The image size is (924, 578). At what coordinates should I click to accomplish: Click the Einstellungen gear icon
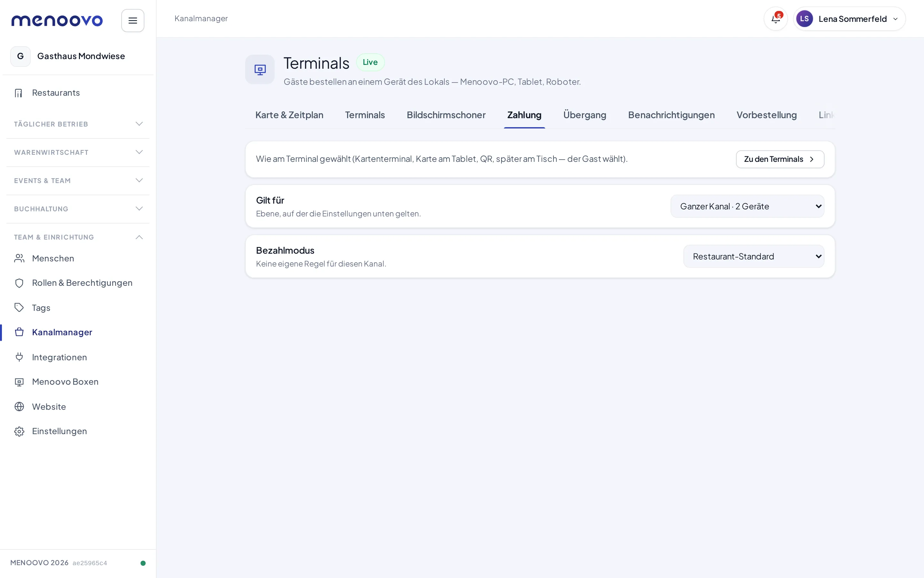19,431
